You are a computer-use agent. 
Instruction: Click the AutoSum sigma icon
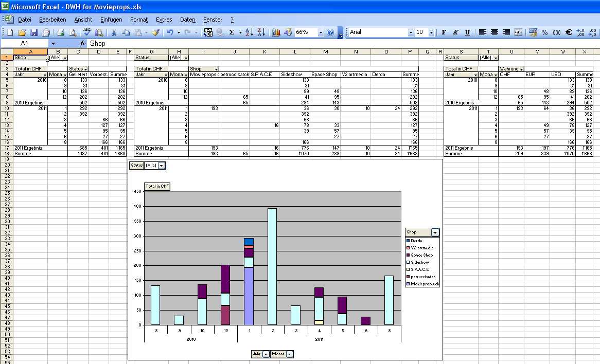(232, 32)
